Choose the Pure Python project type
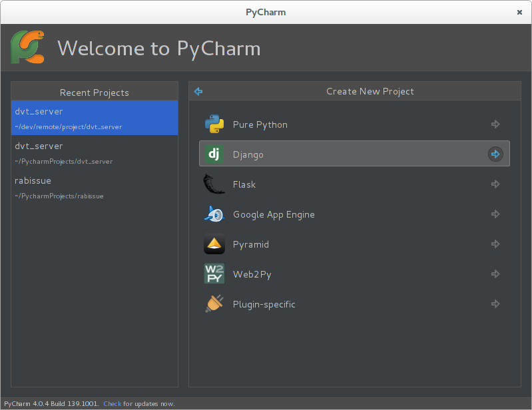This screenshot has height=410, width=532. (x=354, y=124)
